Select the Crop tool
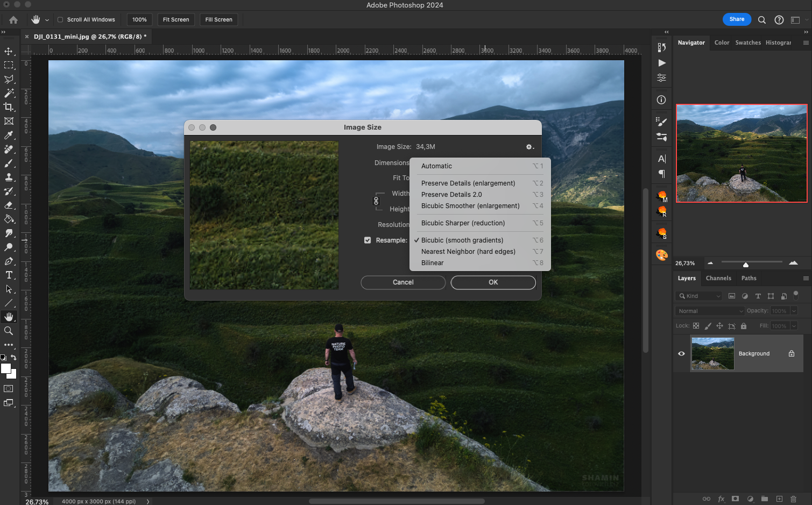This screenshot has width=812, height=505. (9, 107)
